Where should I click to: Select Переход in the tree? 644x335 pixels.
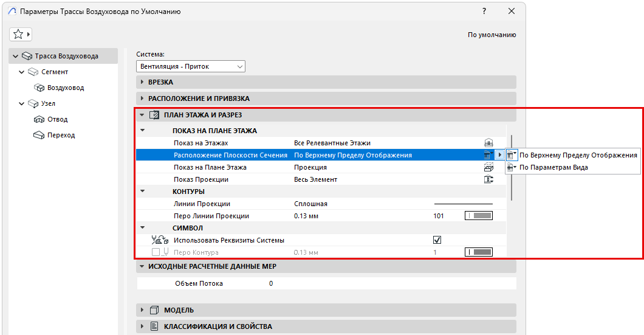pyautogui.click(x=61, y=135)
